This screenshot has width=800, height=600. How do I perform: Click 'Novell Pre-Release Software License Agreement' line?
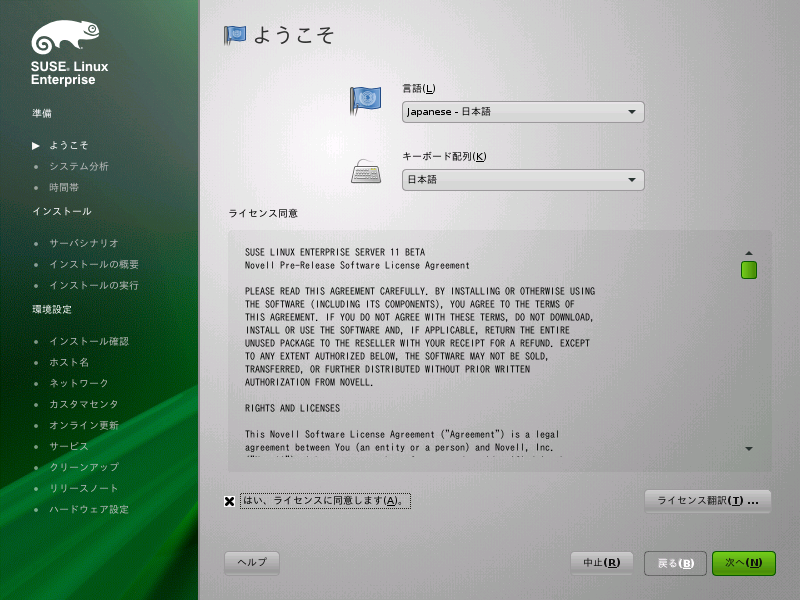coord(357,265)
